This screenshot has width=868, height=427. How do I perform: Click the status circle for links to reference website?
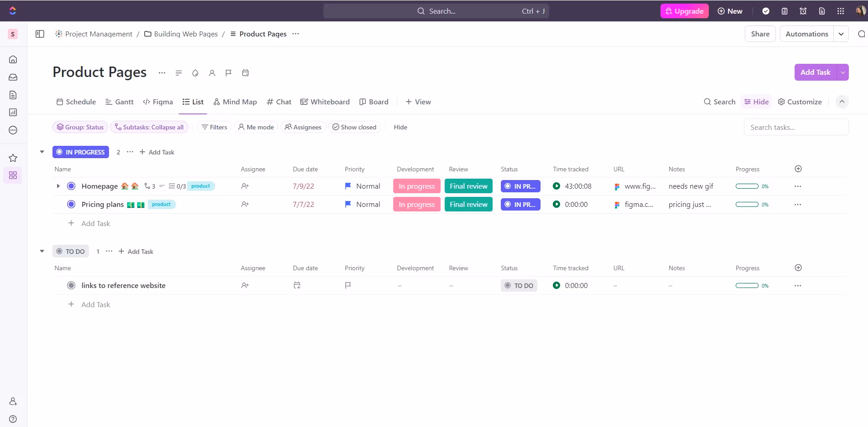pos(71,285)
